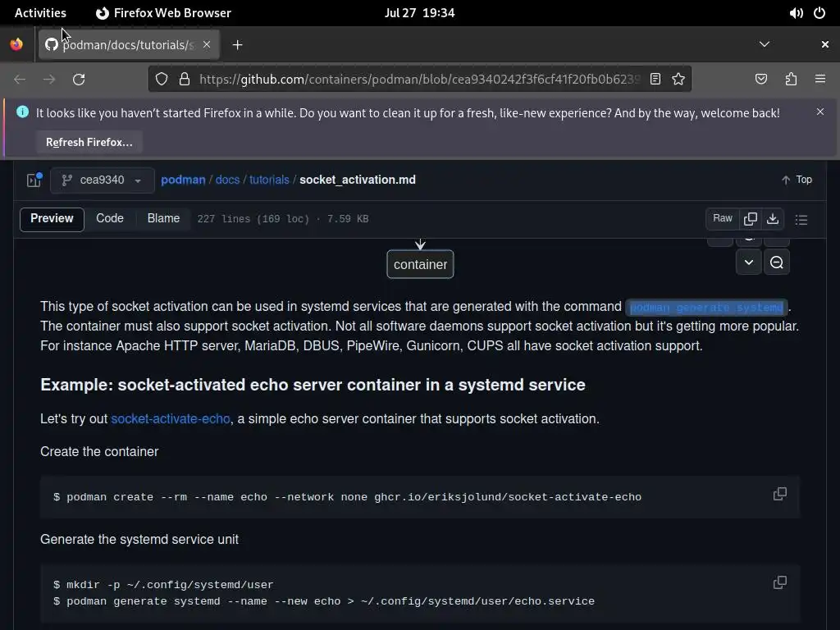Open Firefox application hamburger menu
840x630 pixels.
819,80
